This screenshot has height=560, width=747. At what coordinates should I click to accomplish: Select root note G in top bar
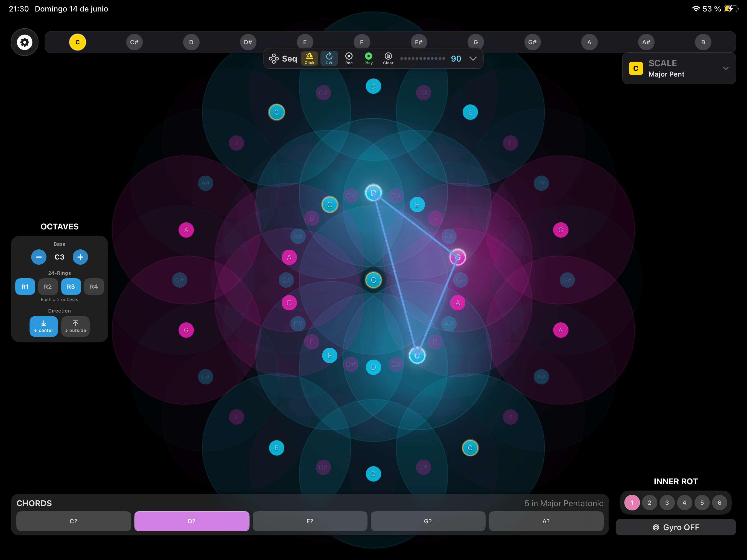pyautogui.click(x=475, y=42)
